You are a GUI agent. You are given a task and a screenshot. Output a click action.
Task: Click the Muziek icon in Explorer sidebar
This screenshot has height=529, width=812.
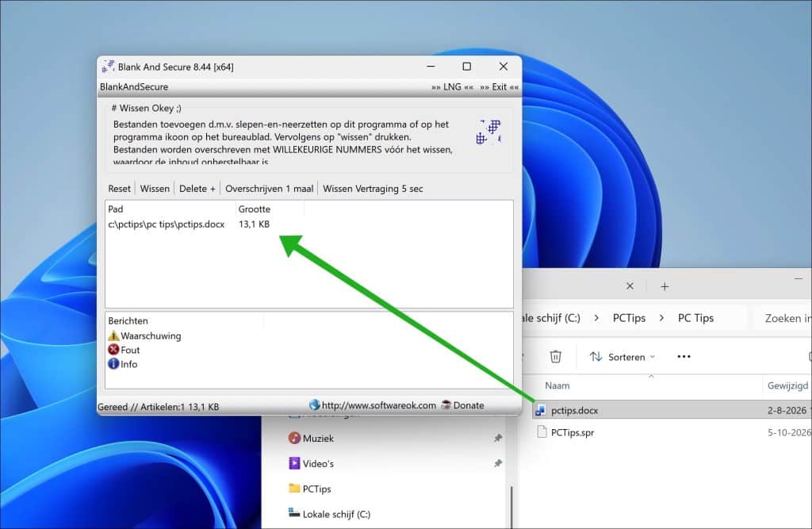tap(294, 439)
